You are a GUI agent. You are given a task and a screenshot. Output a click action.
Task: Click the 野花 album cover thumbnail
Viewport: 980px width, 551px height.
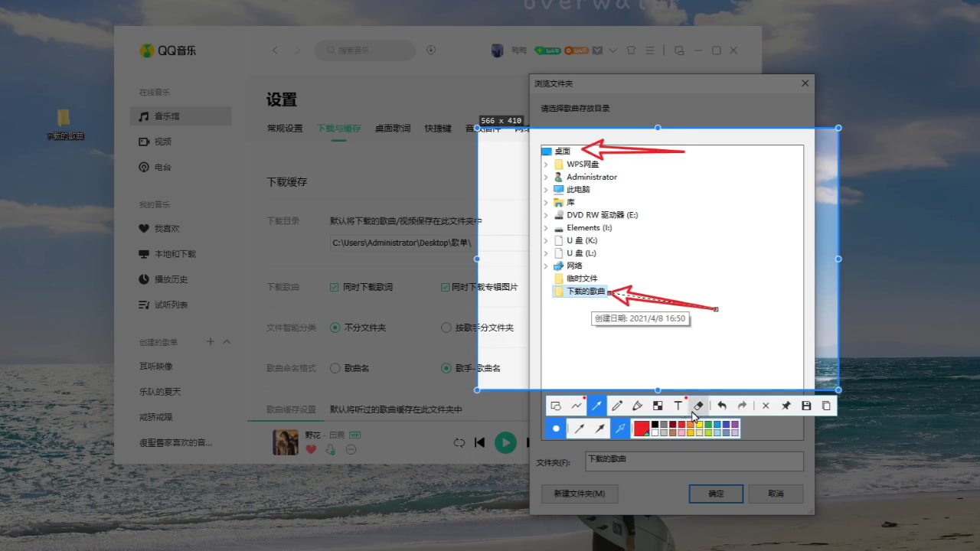286,443
